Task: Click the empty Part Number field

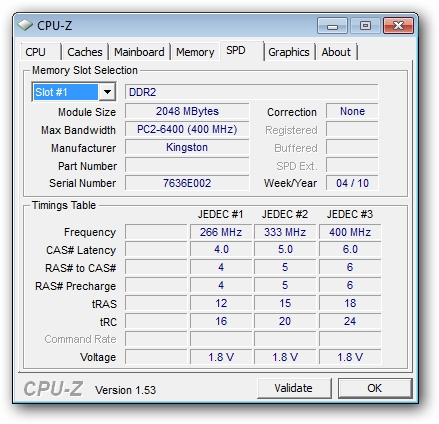Action: point(187,165)
